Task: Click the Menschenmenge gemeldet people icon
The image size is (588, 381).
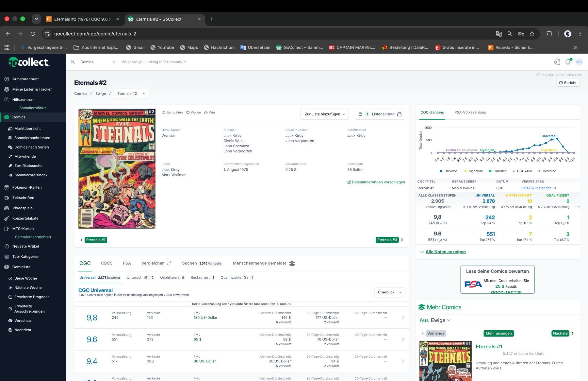Action: point(292,263)
